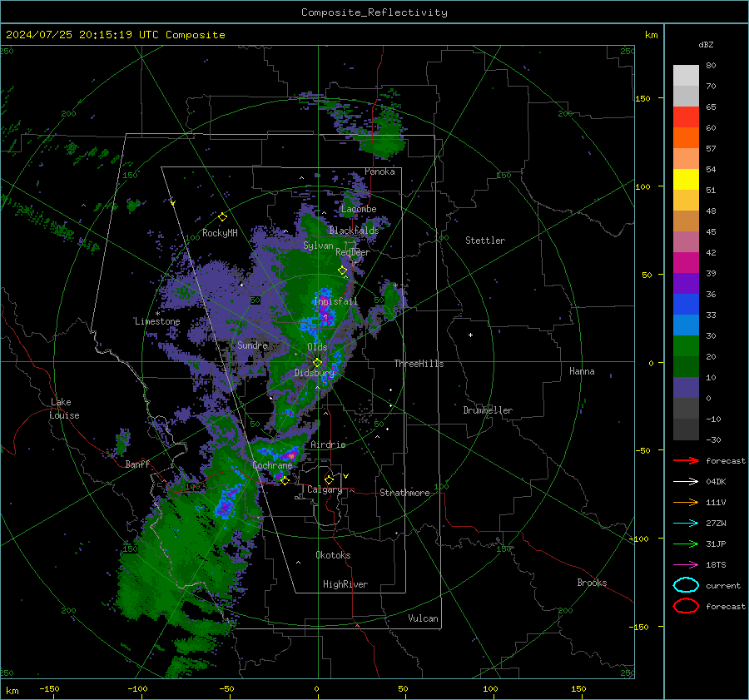Click the RedDeer city label

point(353,252)
